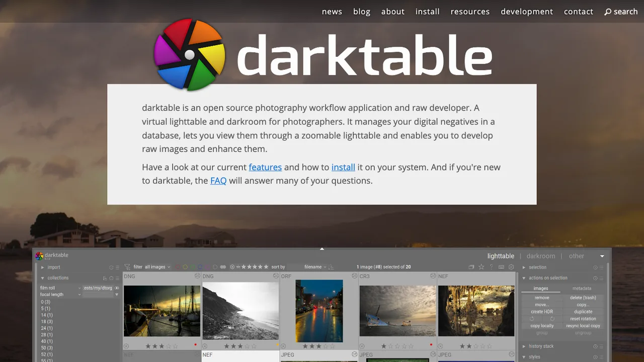
Task: Set three stars on the NEF cave image
Action: 475,346
